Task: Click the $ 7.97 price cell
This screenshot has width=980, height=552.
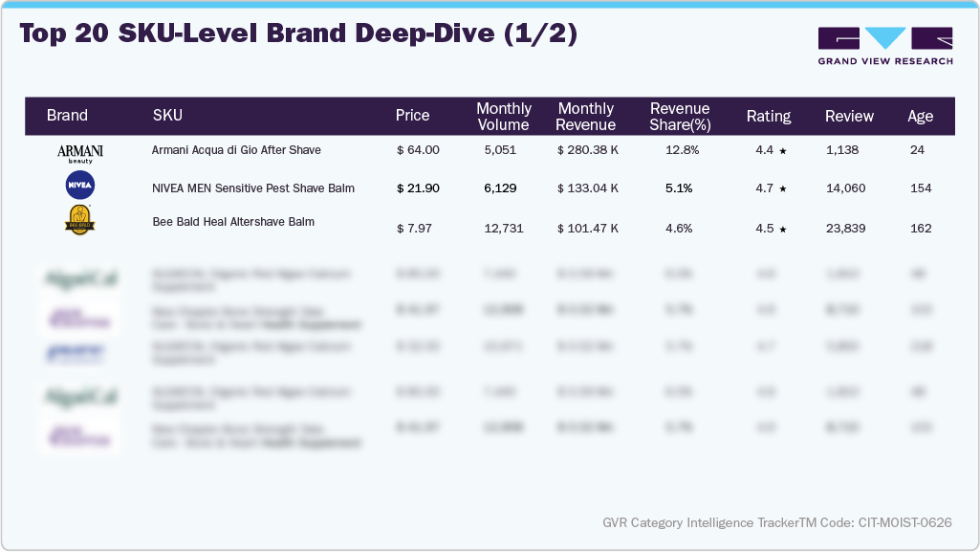Action: tap(414, 229)
